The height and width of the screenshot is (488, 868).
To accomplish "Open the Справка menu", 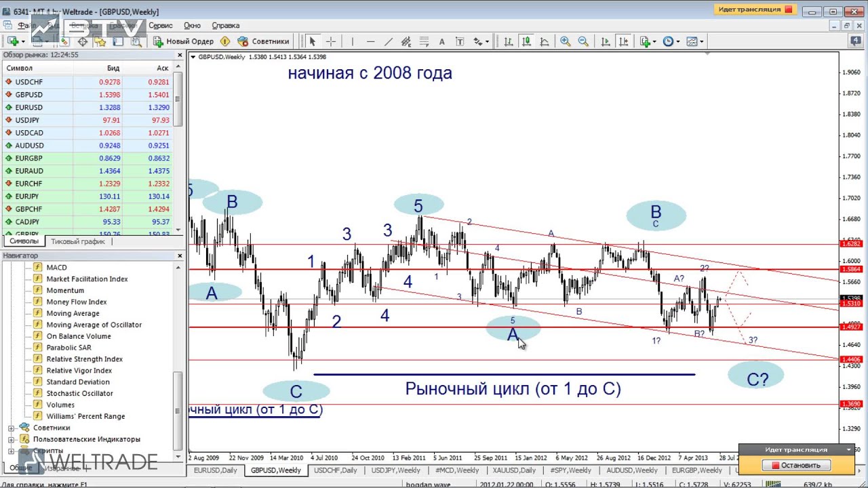I will pos(226,25).
